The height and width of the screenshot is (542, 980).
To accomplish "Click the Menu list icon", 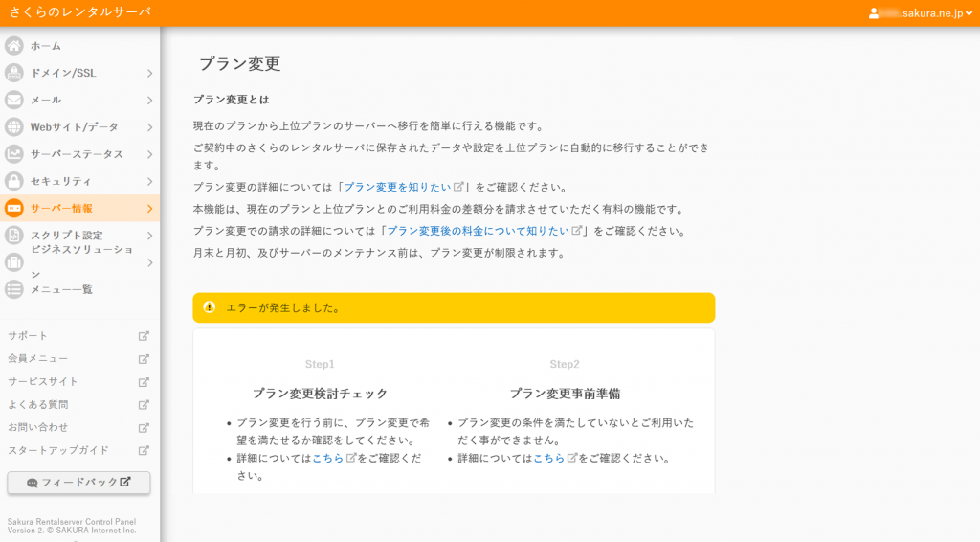I will click(x=14, y=289).
